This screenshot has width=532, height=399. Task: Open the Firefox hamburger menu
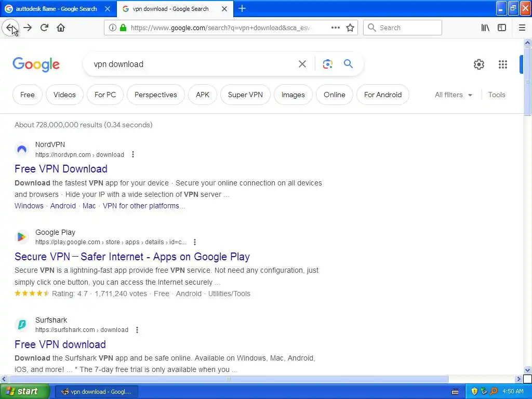pyautogui.click(x=522, y=28)
